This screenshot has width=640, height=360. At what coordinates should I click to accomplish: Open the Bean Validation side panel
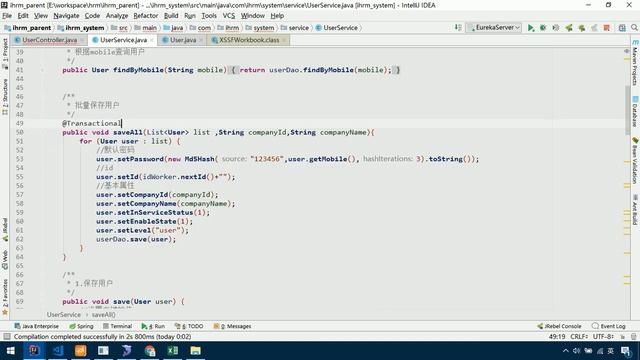point(635,160)
